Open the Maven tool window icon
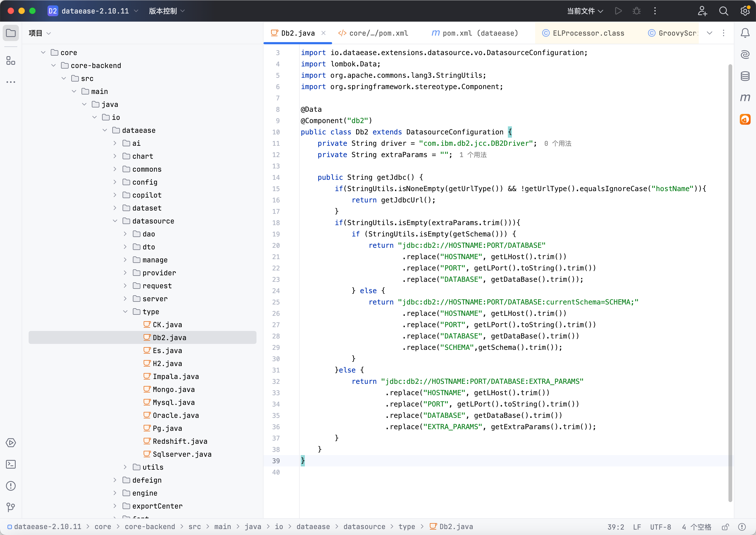 (745, 97)
